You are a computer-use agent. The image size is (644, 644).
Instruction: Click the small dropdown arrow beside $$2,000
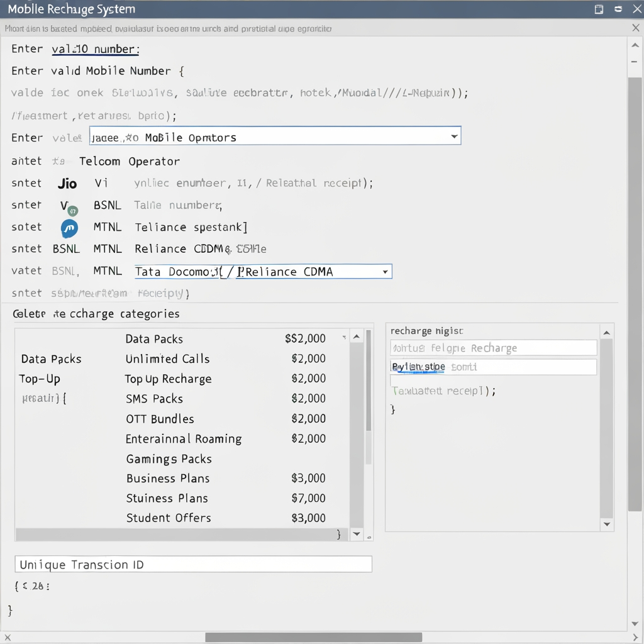pos(344,338)
